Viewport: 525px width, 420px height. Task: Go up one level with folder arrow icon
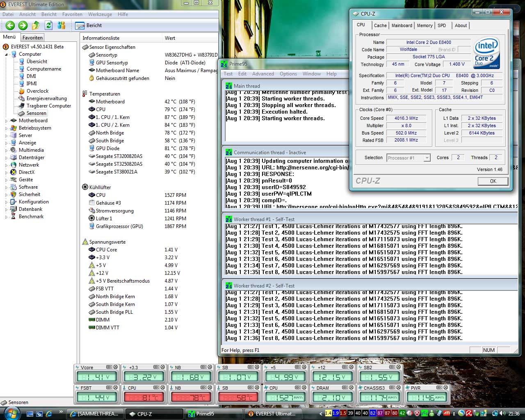(36, 25)
